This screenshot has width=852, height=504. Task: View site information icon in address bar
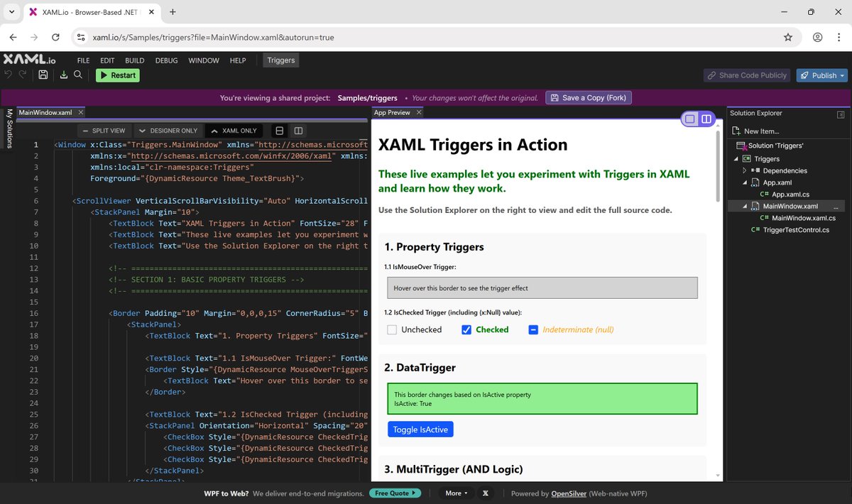pos(81,37)
